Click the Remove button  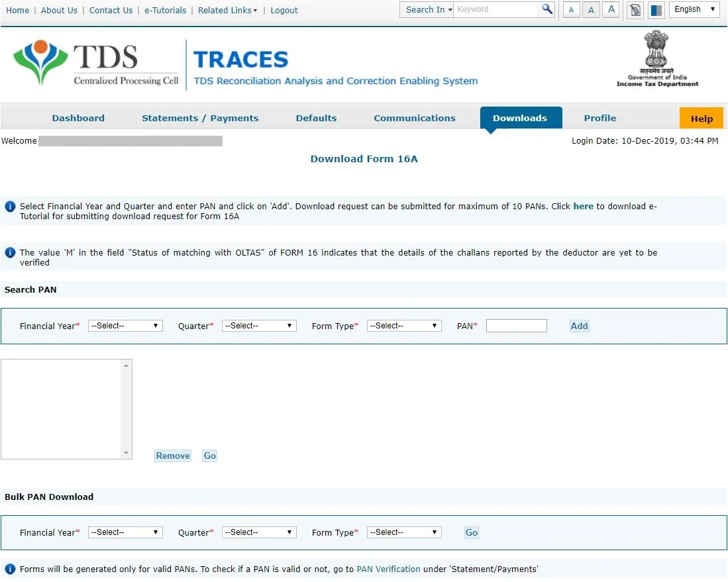pyautogui.click(x=173, y=456)
